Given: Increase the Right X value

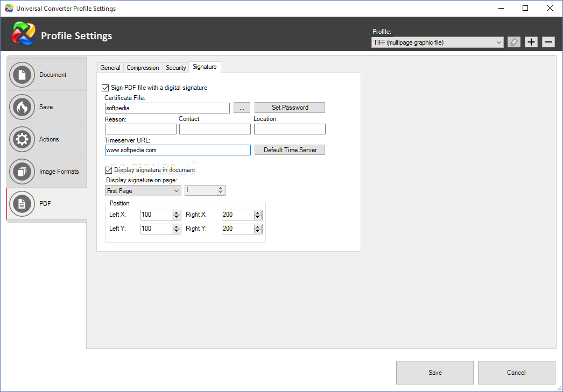Looking at the screenshot, I should (x=257, y=213).
